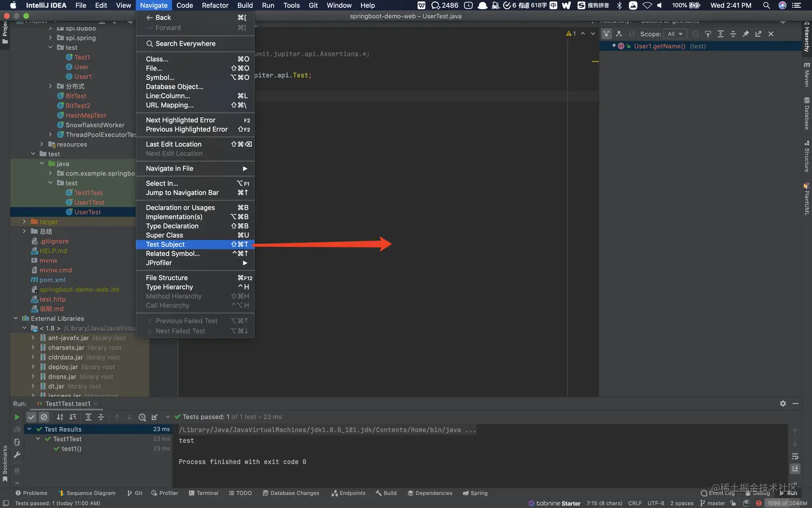Collapse the Test1Test node in results
The width and height of the screenshot is (812, 508).
(38, 439)
